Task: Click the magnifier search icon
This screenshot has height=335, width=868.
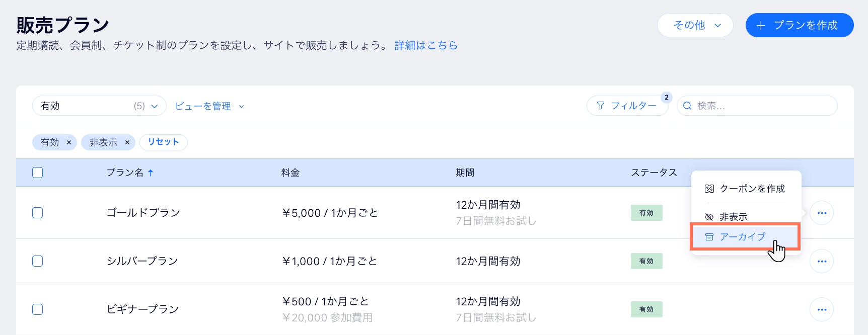Action: (x=687, y=106)
